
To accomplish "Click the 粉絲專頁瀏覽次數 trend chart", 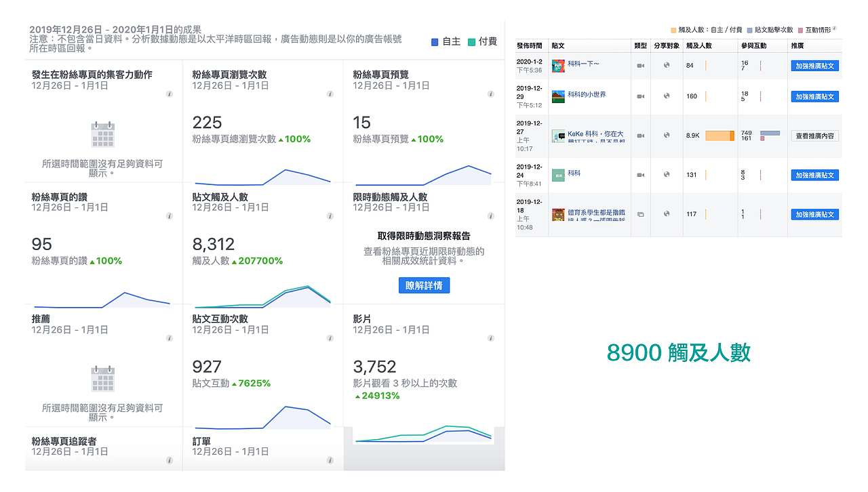I will pos(262,176).
